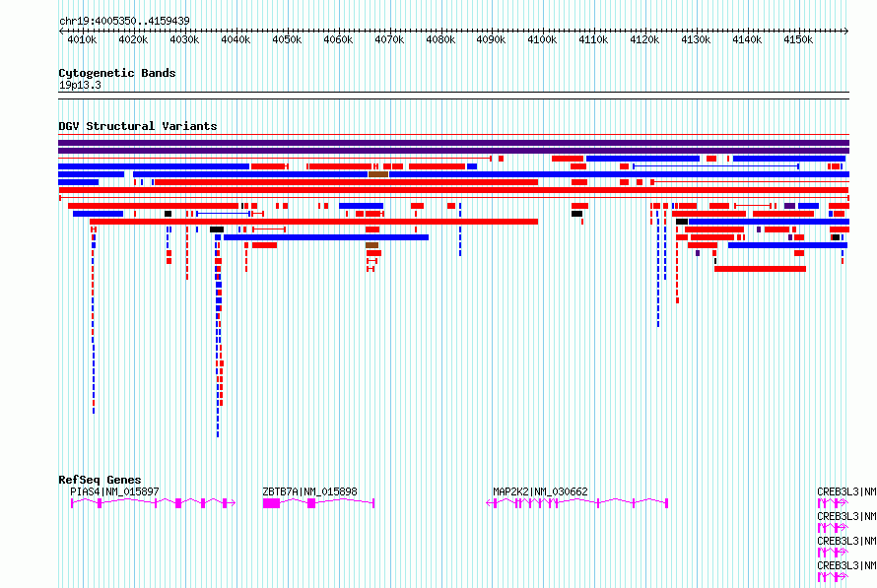Click the 4030k ruler label

[184, 39]
